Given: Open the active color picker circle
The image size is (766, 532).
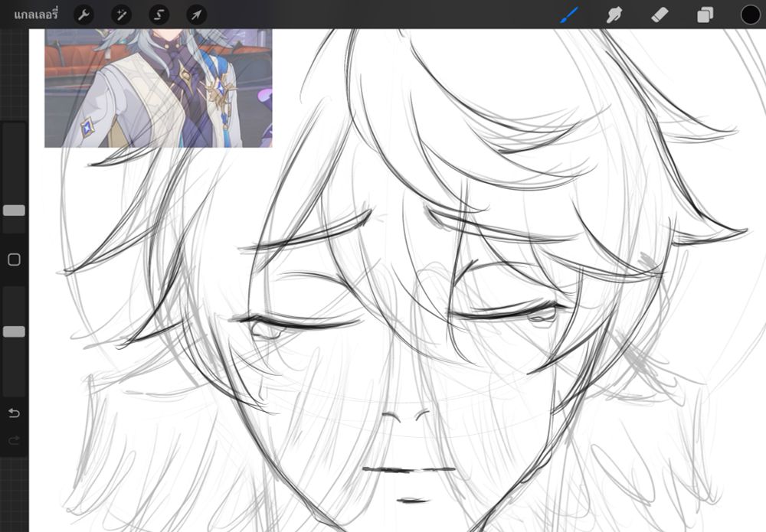Looking at the screenshot, I should (751, 15).
